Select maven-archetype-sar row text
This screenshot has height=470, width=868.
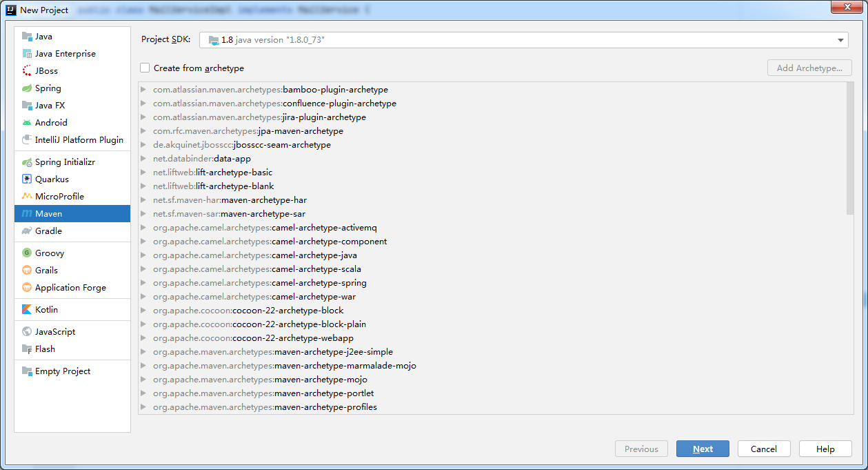coord(229,214)
